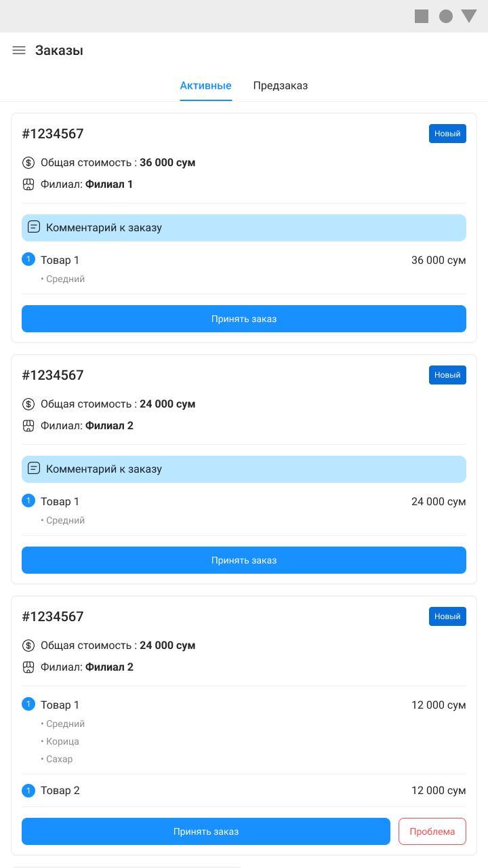
Task: Accept the first order via Принять заказ
Action: [243, 318]
